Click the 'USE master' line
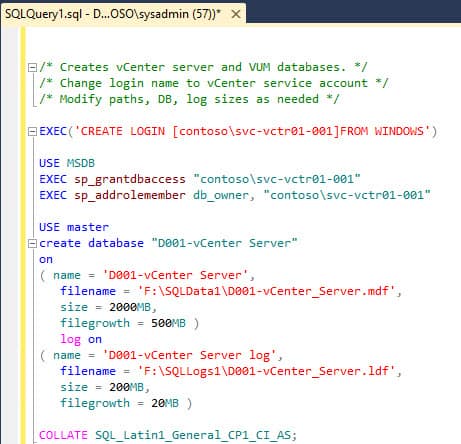Viewport: 461px width, 444px height. pyautogui.click(x=74, y=227)
